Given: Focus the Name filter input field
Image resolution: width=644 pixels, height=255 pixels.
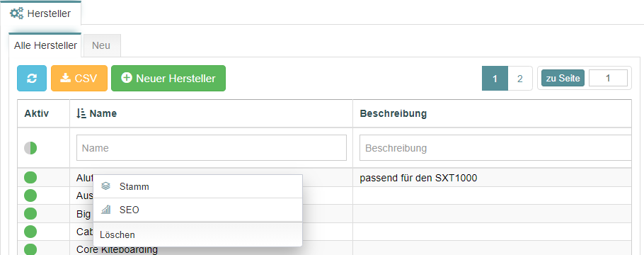Looking at the screenshot, I should (x=212, y=148).
